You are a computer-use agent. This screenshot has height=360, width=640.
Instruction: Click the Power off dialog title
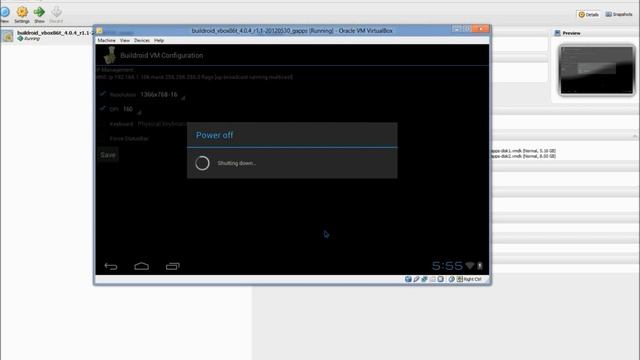(x=214, y=135)
